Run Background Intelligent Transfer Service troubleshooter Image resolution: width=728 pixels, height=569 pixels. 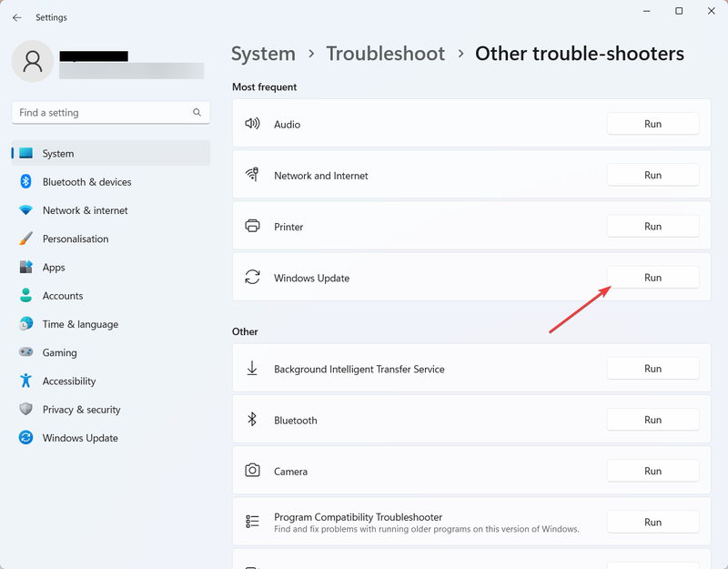(x=652, y=369)
